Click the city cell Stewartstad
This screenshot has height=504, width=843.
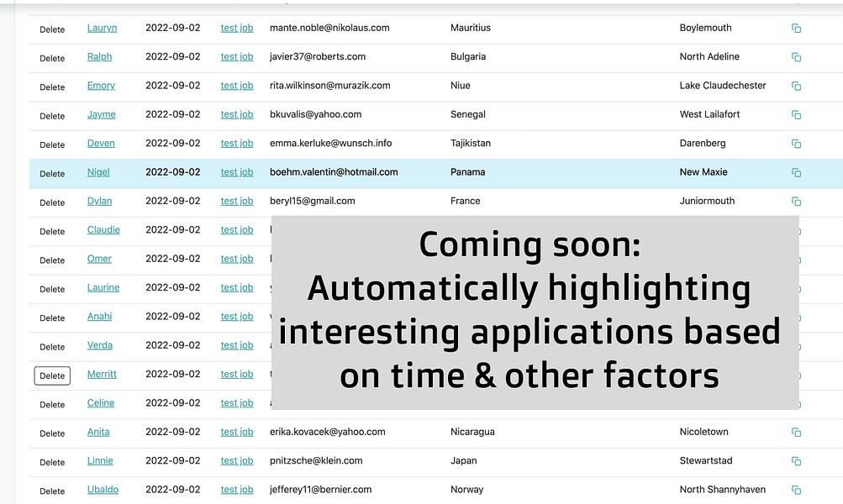point(706,461)
